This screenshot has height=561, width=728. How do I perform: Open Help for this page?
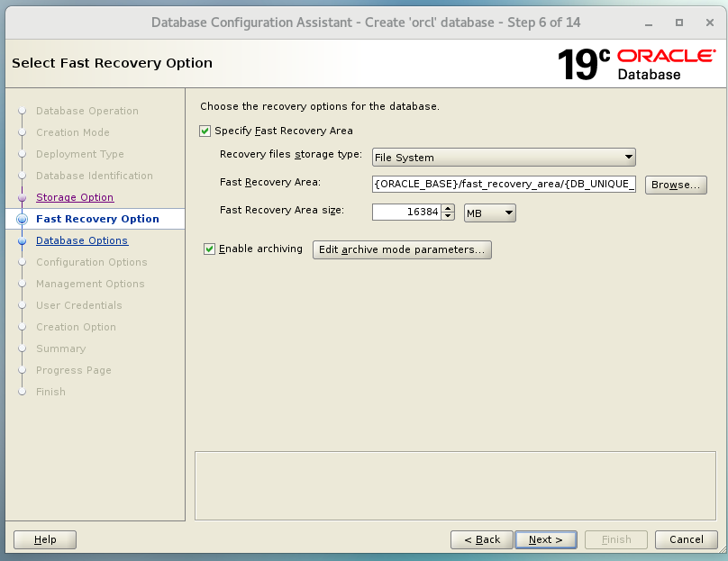pos(45,539)
